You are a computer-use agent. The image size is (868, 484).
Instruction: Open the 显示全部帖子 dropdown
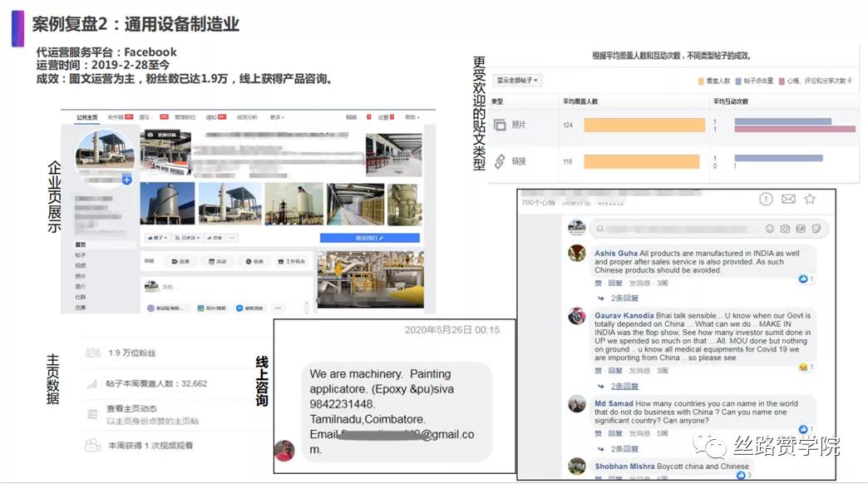(x=517, y=81)
